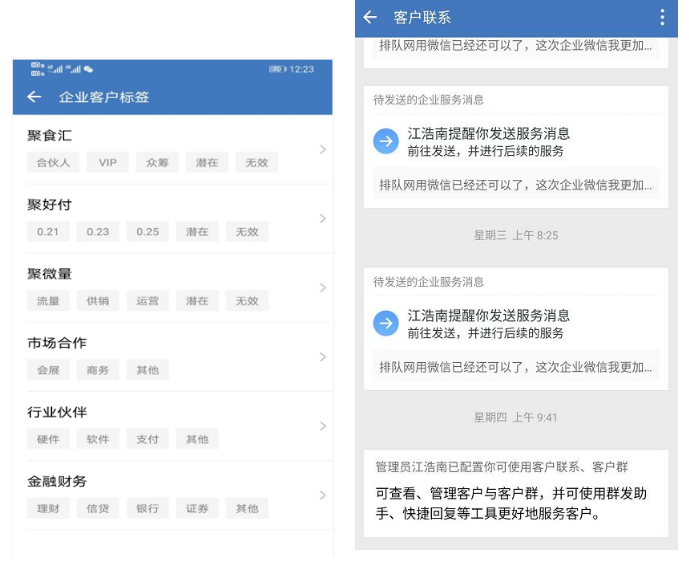Expand the 聚好付 tag group
Viewport: 689px width, 569px height.
click(x=322, y=219)
